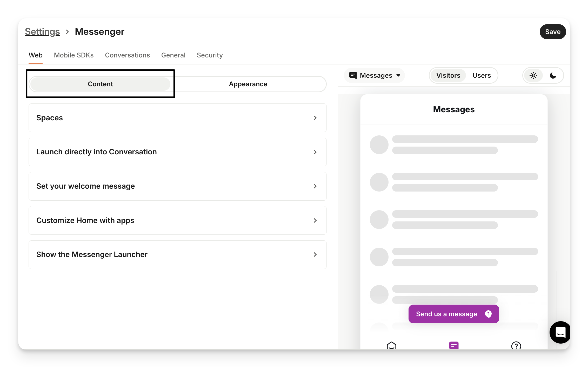The width and height of the screenshot is (588, 368).
Task: Click the Save button
Action: click(x=553, y=32)
